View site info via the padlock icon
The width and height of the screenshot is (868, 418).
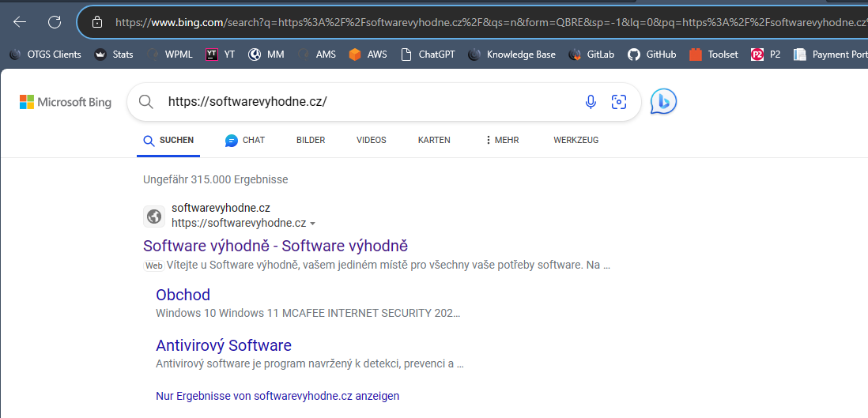(x=97, y=22)
